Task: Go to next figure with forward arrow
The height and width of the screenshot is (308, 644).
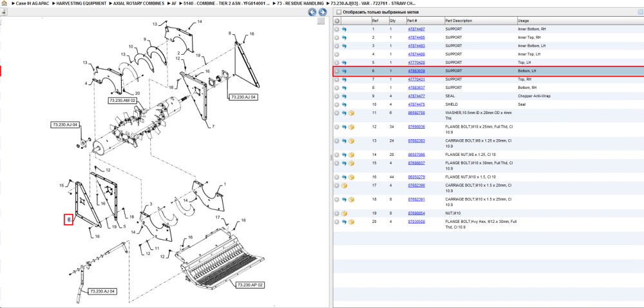Action: pyautogui.click(x=323, y=12)
